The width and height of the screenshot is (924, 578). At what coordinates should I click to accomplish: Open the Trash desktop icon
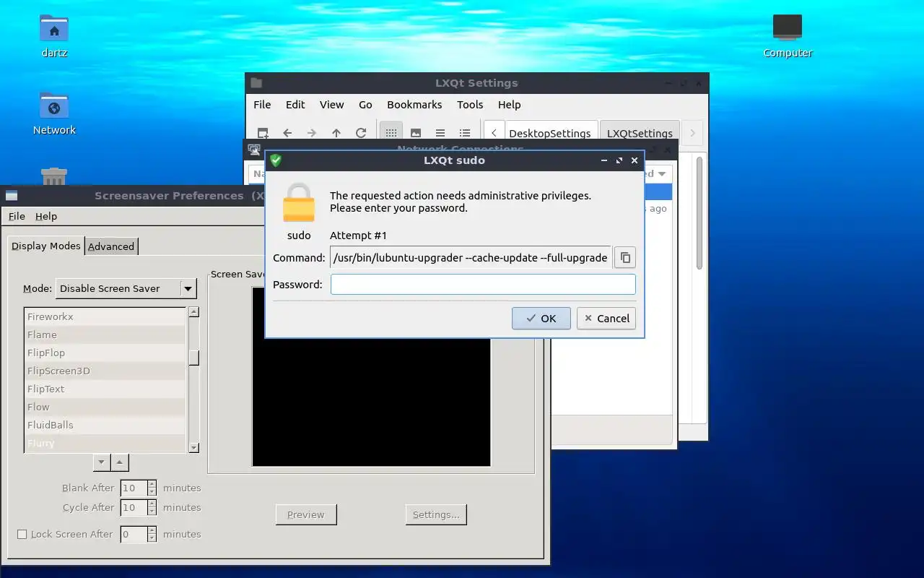point(54,176)
